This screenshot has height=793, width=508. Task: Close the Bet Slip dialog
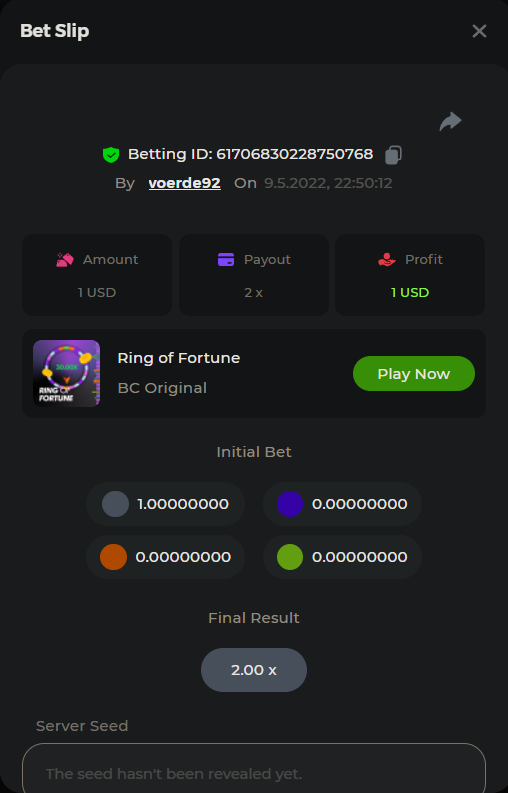(x=479, y=31)
